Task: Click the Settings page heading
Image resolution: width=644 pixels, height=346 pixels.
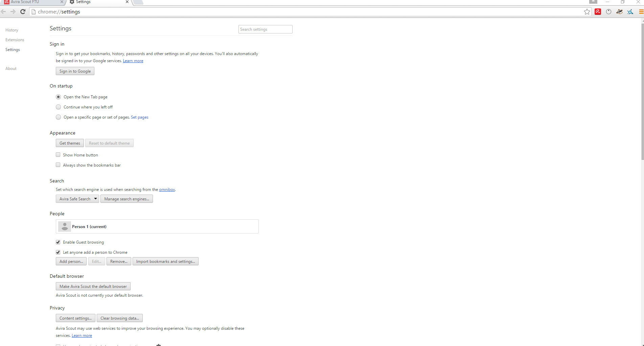Action: tap(61, 28)
